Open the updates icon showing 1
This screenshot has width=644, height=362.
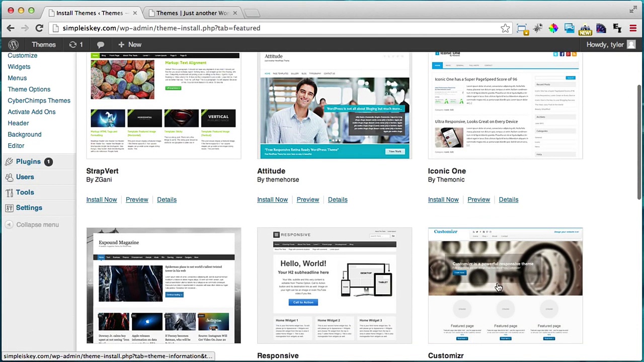(x=76, y=45)
